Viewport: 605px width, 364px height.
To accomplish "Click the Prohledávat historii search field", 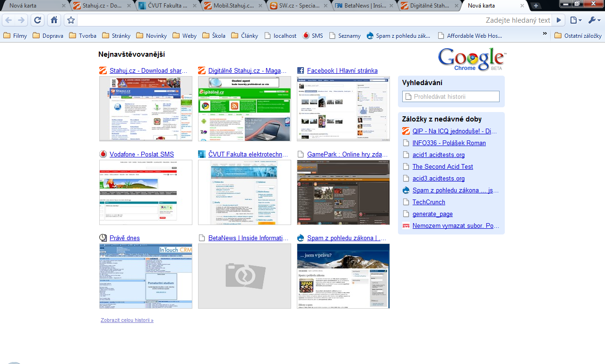I will click(451, 96).
